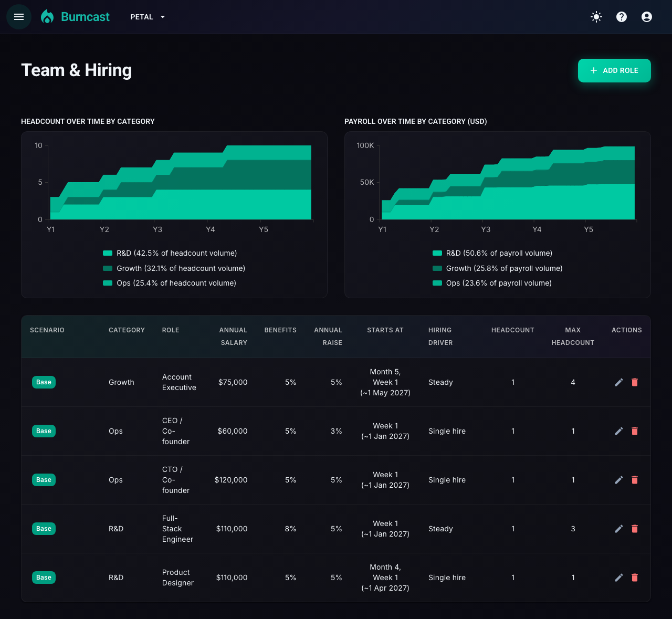Click the Month 5, Week 1 start date
672x619 pixels.
(x=385, y=382)
